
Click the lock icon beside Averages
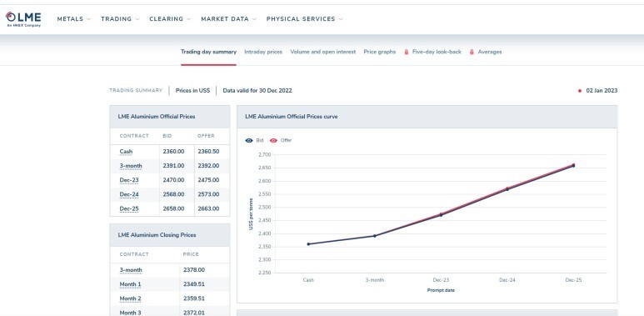(472, 53)
